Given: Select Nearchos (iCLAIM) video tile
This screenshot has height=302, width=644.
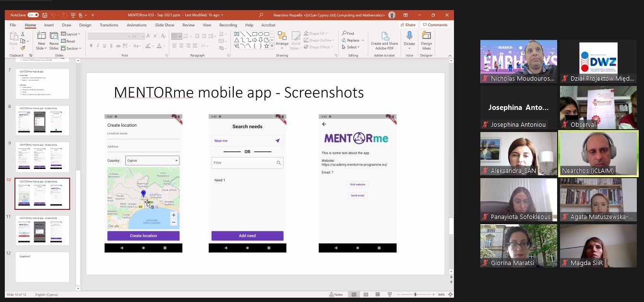Looking at the screenshot, I should [x=598, y=154].
